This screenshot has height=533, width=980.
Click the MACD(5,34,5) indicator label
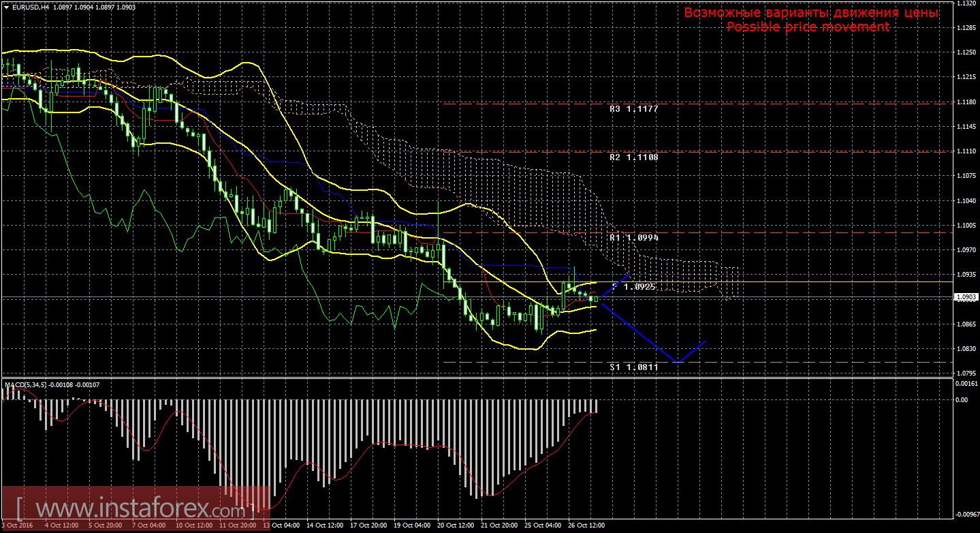coord(26,385)
